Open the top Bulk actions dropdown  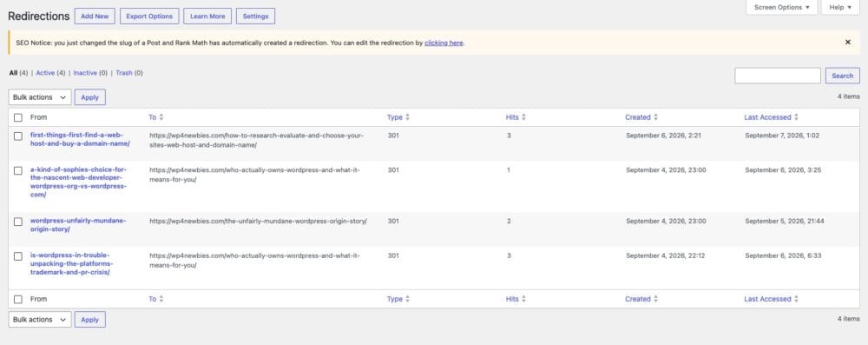(x=40, y=97)
